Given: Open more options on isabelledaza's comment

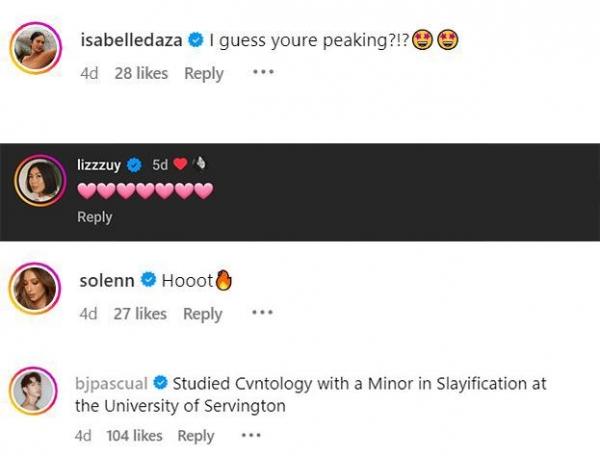Looking at the screenshot, I should (263, 73).
